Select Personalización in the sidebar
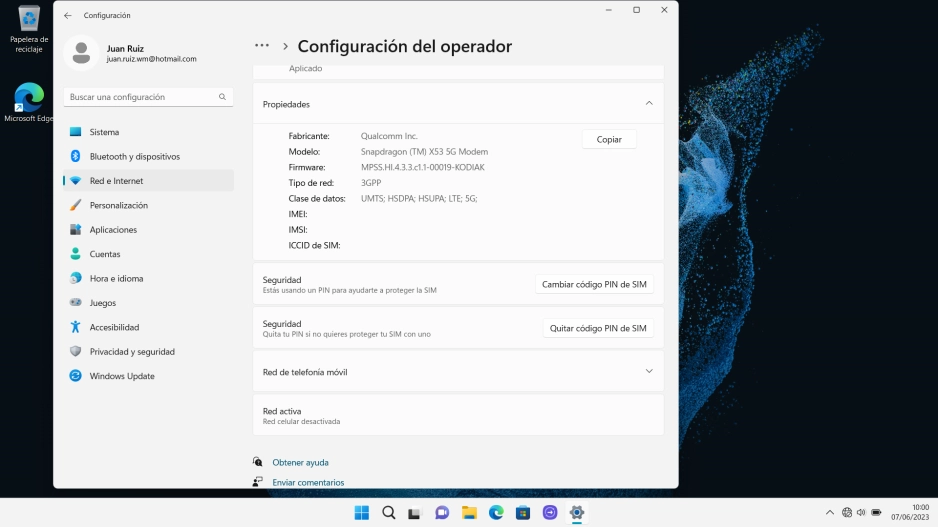Image resolution: width=938 pixels, height=527 pixels. tap(118, 205)
